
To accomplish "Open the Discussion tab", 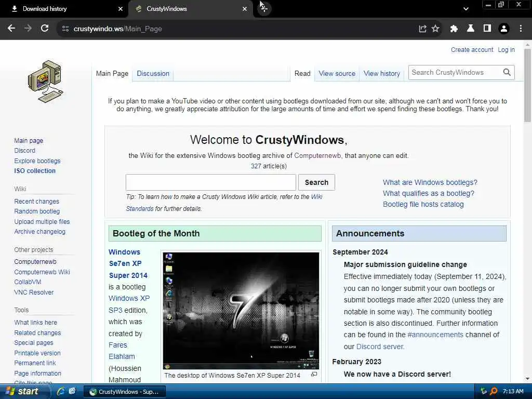I will point(153,73).
